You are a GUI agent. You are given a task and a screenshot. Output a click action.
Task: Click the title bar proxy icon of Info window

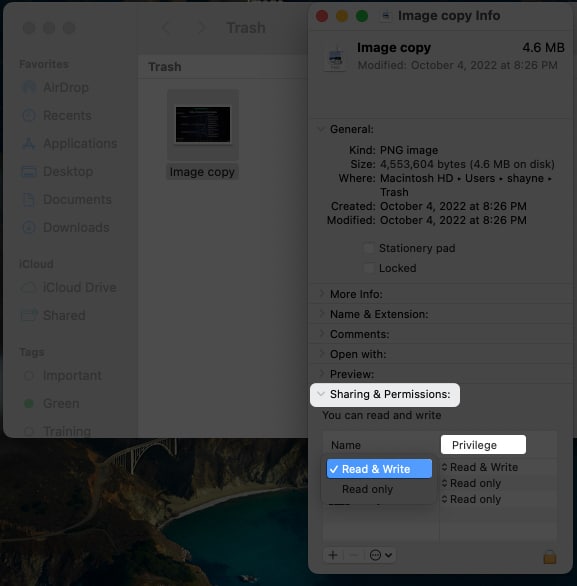pos(386,16)
